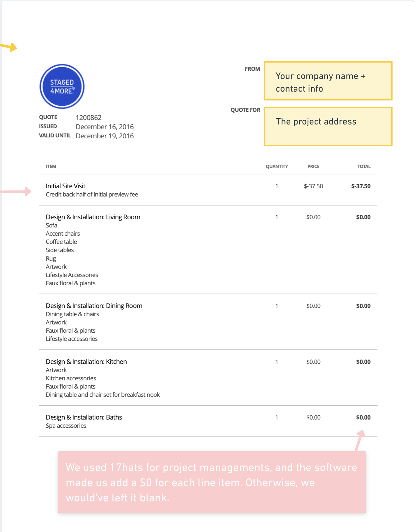Select the yellow company name and contact box
The image size is (414, 532).
[x=328, y=81]
